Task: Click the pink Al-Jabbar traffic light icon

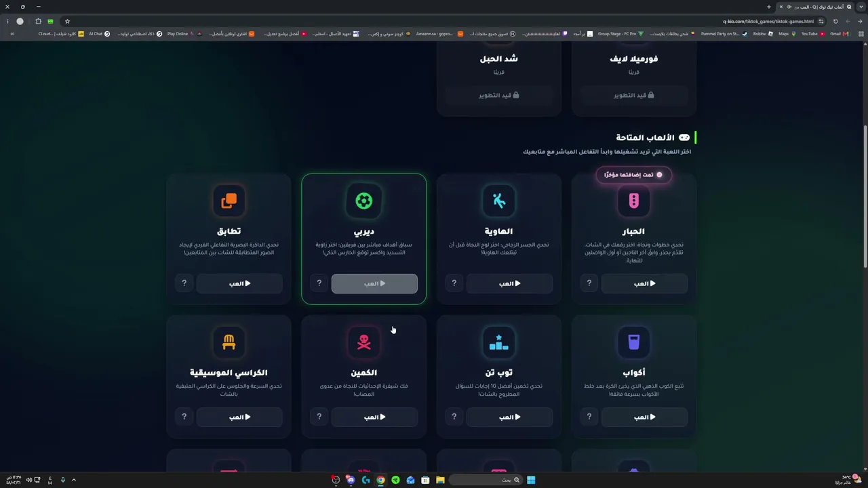Action: click(634, 201)
